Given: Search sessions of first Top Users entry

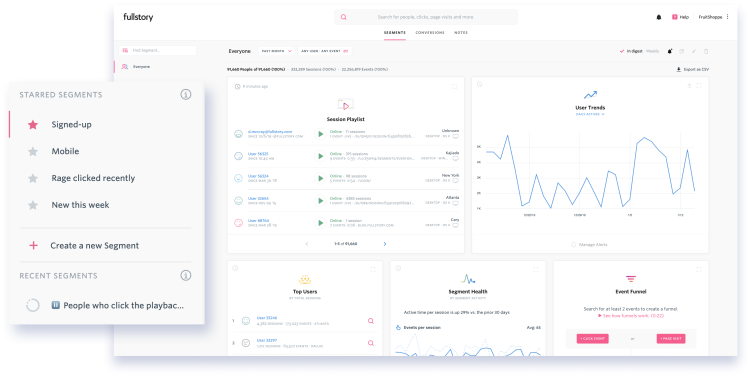Looking at the screenshot, I should pos(371,321).
